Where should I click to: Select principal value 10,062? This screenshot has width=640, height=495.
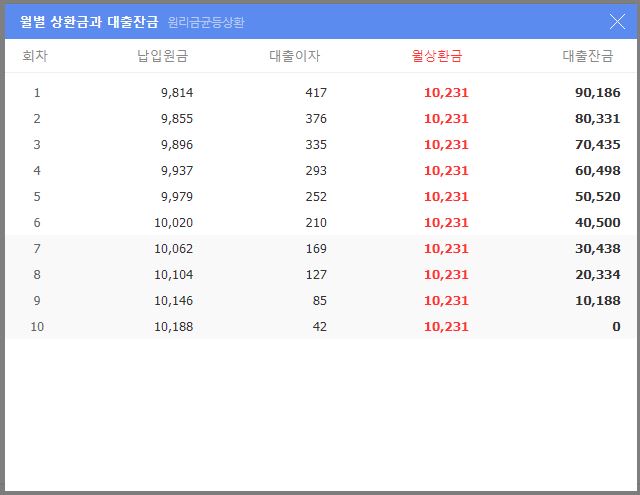click(173, 249)
